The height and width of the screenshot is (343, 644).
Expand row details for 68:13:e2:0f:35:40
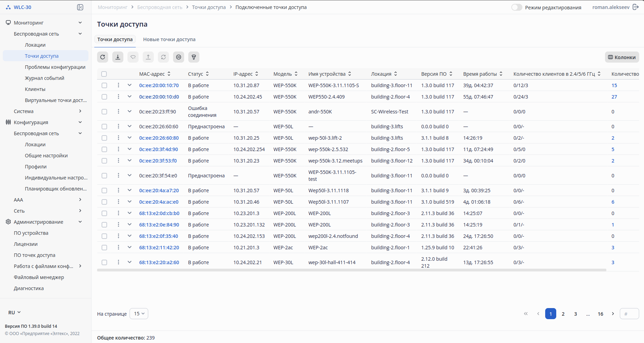tap(130, 236)
